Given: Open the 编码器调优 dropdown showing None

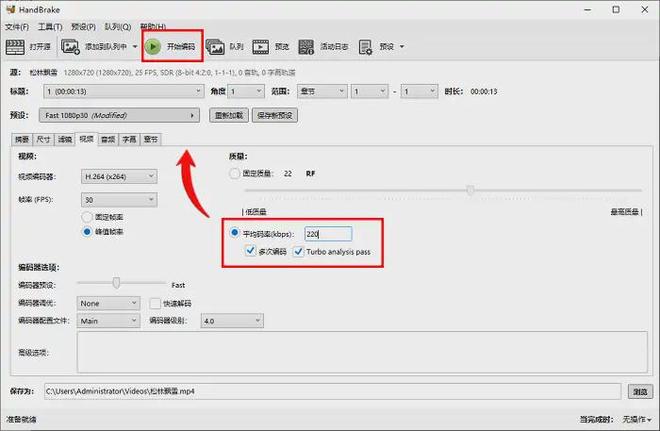Looking at the screenshot, I should click(x=108, y=303).
